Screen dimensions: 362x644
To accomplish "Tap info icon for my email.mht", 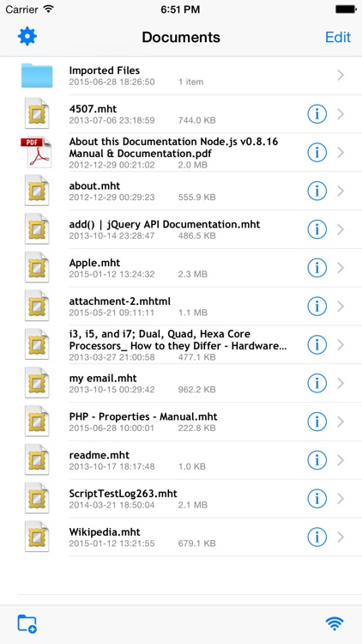I will (x=317, y=383).
